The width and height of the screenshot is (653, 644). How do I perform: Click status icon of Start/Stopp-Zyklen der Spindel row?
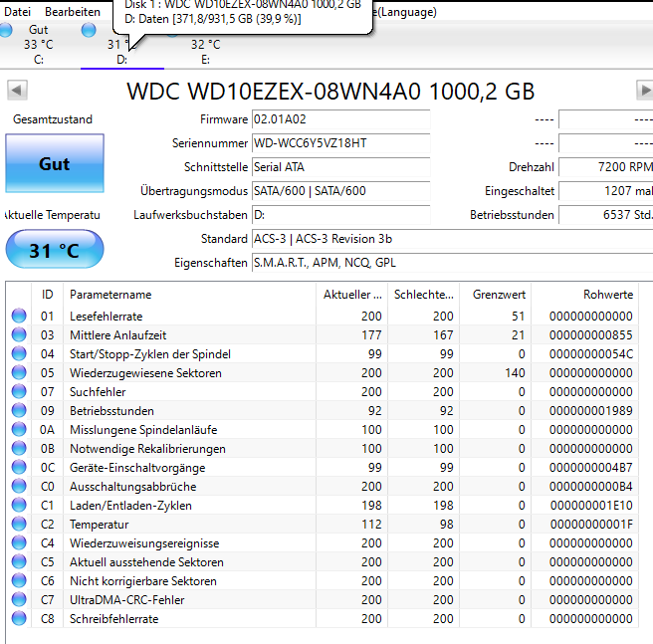(x=19, y=353)
